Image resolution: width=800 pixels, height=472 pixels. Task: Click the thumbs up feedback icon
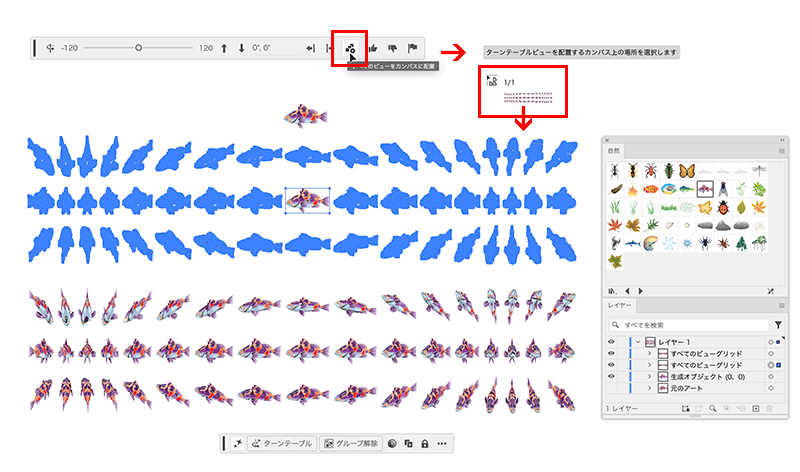coord(372,47)
